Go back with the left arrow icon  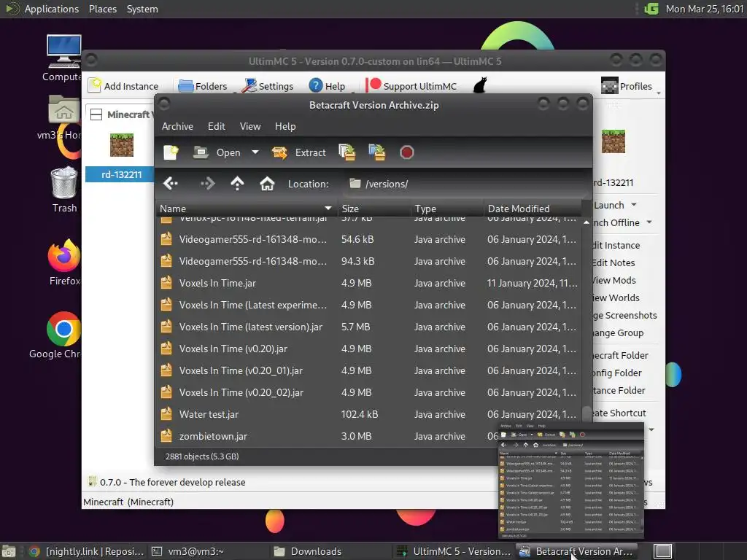pos(171,183)
